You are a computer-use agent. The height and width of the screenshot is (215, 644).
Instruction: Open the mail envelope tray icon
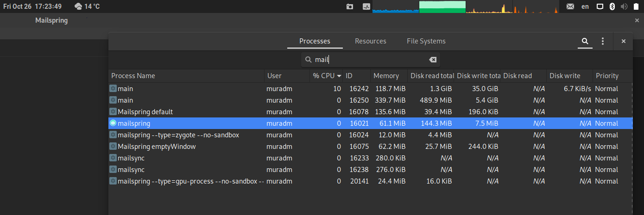click(x=570, y=6)
